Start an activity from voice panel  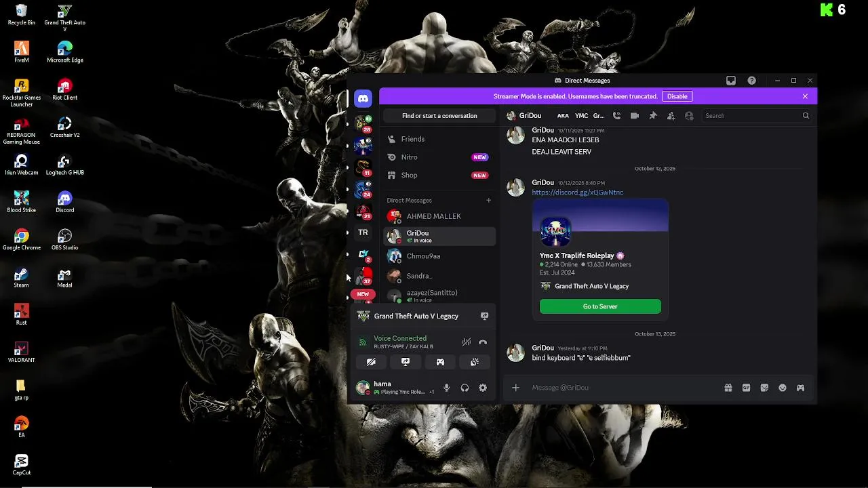click(x=440, y=362)
